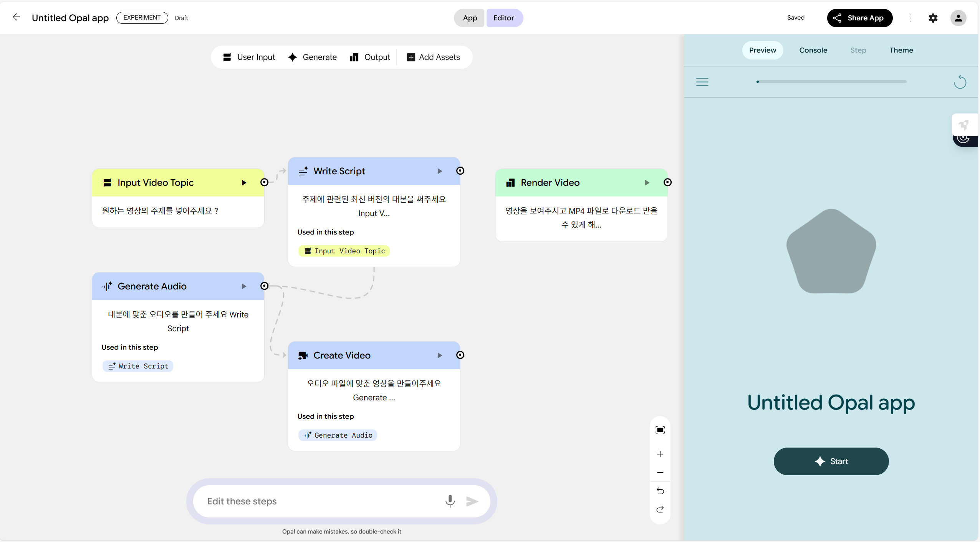Run the Generate Audio step arrow
This screenshot has height=542, width=980.
pyautogui.click(x=243, y=286)
